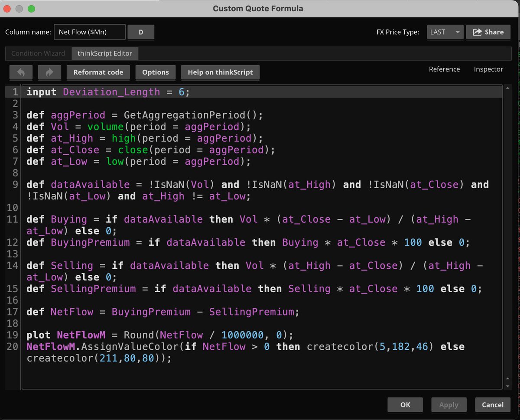Click editor scrollbar down arrow at bottom

[508, 385]
